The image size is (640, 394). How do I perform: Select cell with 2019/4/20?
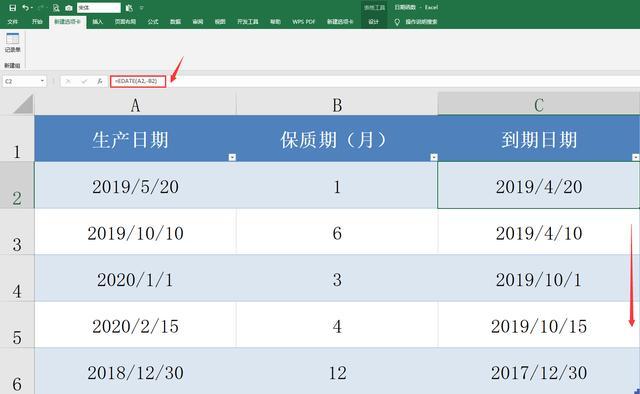click(539, 185)
